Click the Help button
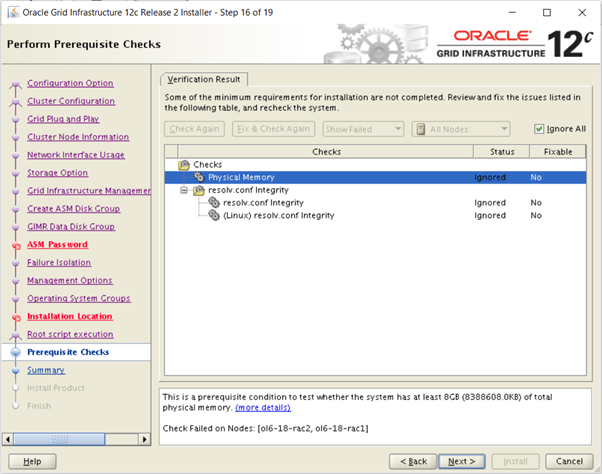Image resolution: width=602 pixels, height=474 pixels. click(x=32, y=461)
